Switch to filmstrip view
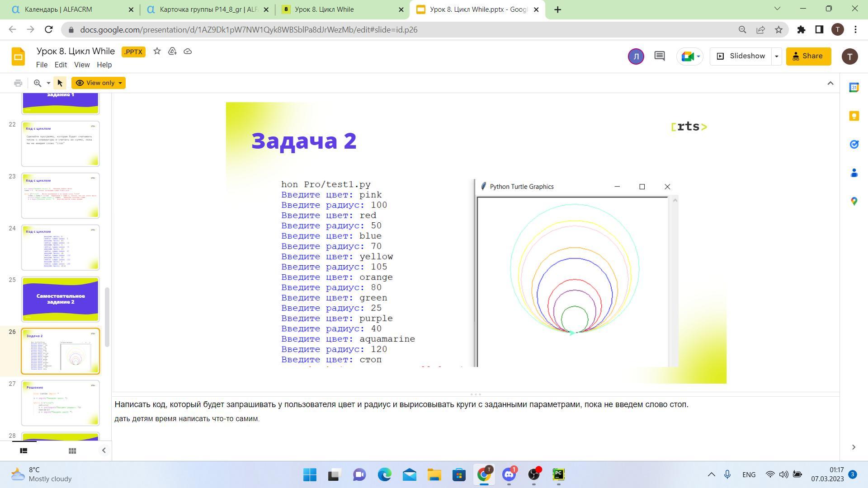The height and width of the screenshot is (488, 868). (24, 450)
